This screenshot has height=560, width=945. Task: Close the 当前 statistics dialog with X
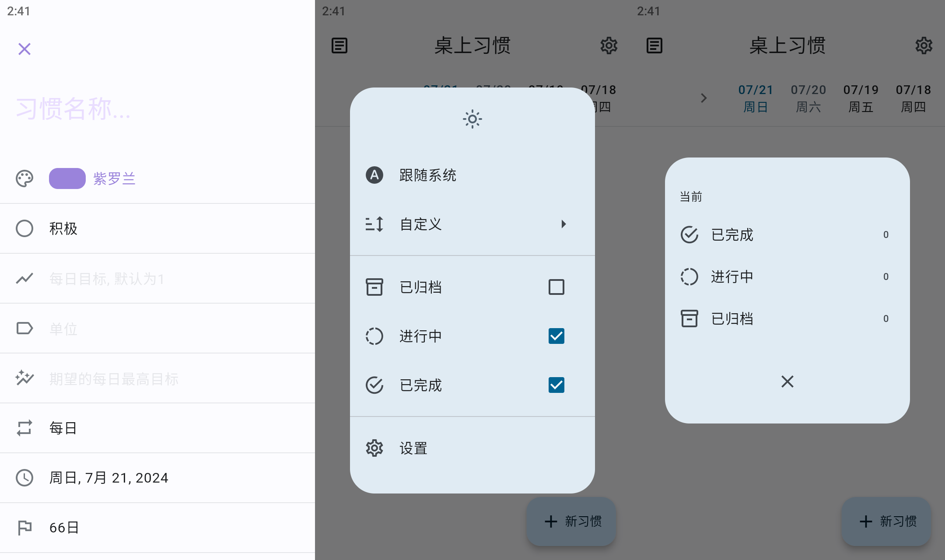pyautogui.click(x=787, y=381)
